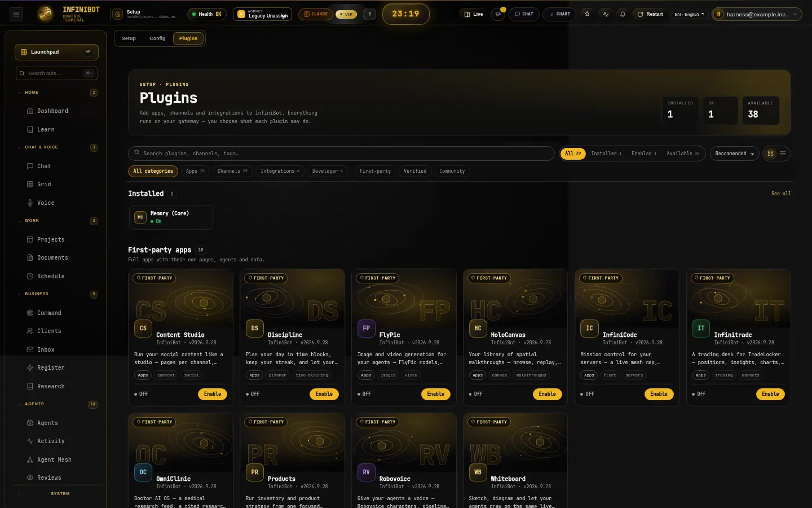The width and height of the screenshot is (812, 508).
Task: Select the Channels category chip
Action: pos(232,171)
